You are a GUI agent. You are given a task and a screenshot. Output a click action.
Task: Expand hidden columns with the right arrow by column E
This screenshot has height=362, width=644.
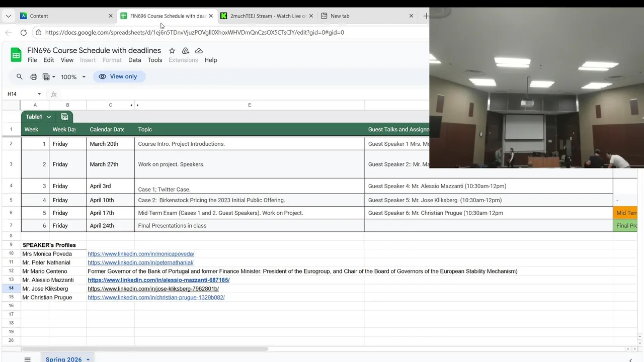[137, 105]
